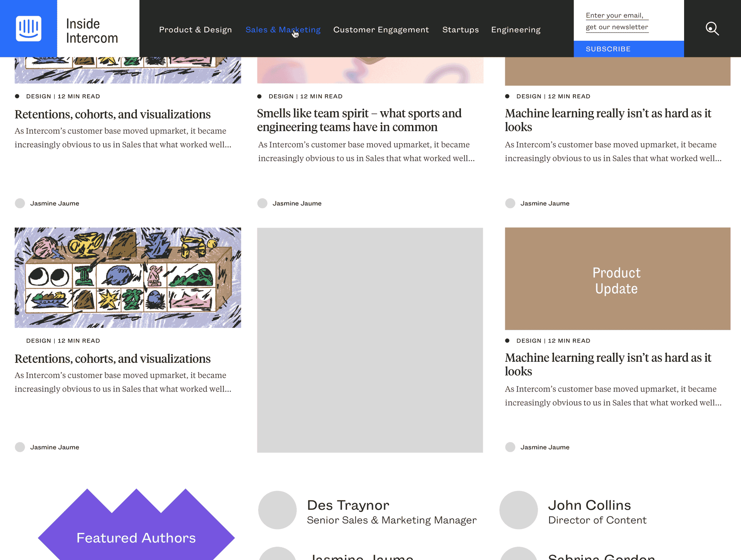Image resolution: width=741 pixels, height=560 pixels.
Task: Click the empty gray placeholder card
Action: click(370, 340)
